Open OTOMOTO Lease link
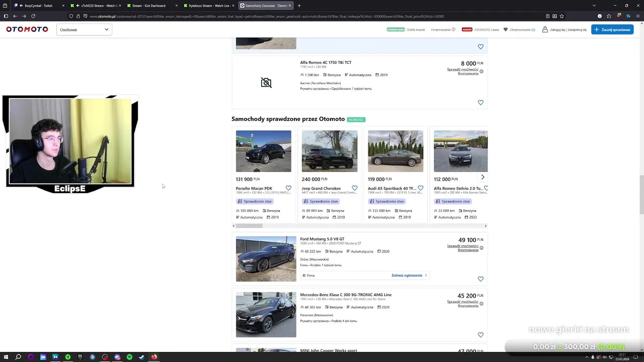The height and width of the screenshot is (362, 644). [487, 30]
